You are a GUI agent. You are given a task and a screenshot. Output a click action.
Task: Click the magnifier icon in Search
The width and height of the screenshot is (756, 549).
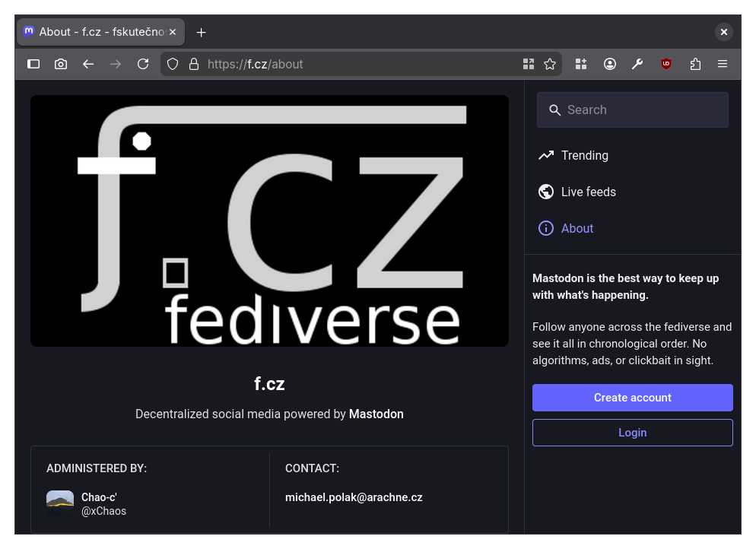554,110
